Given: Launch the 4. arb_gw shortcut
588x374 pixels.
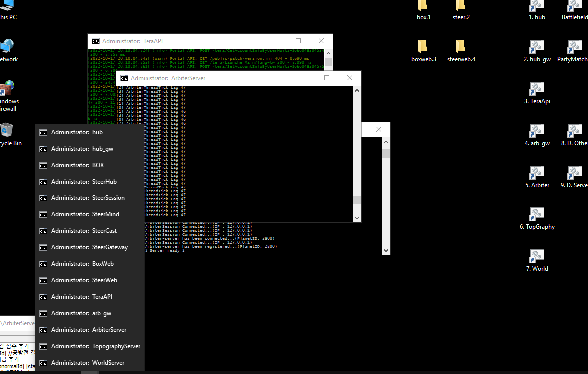Looking at the screenshot, I should click(537, 136).
